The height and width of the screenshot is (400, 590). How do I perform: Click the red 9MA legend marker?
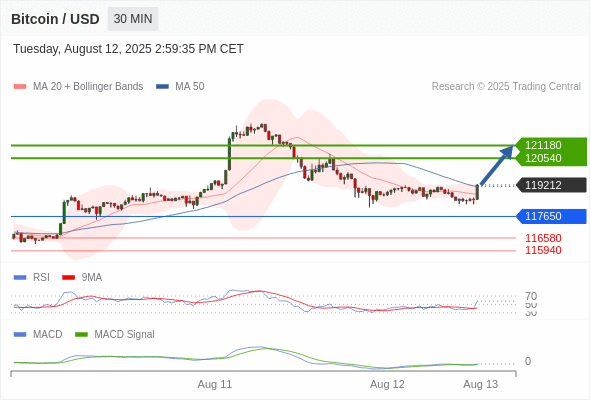[68, 278]
